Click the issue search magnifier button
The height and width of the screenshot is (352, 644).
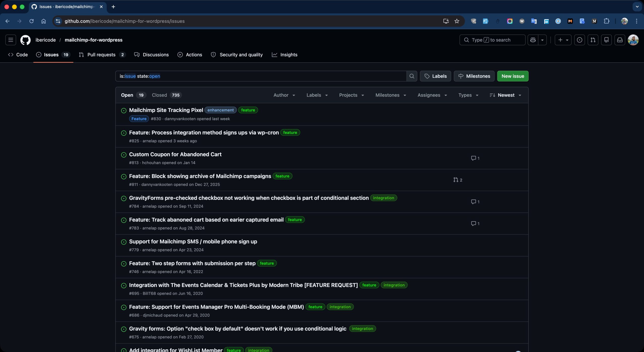412,76
